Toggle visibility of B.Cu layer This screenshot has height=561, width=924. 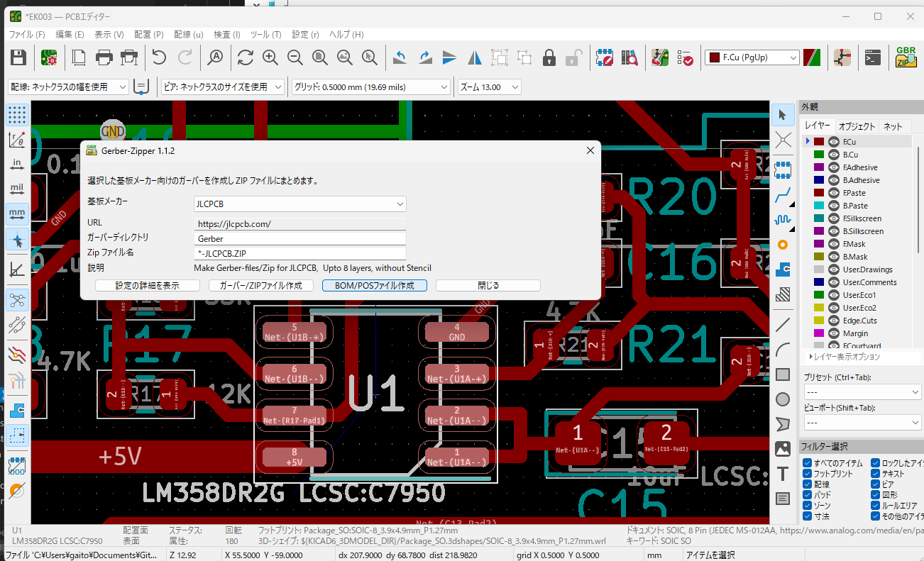pyautogui.click(x=834, y=155)
